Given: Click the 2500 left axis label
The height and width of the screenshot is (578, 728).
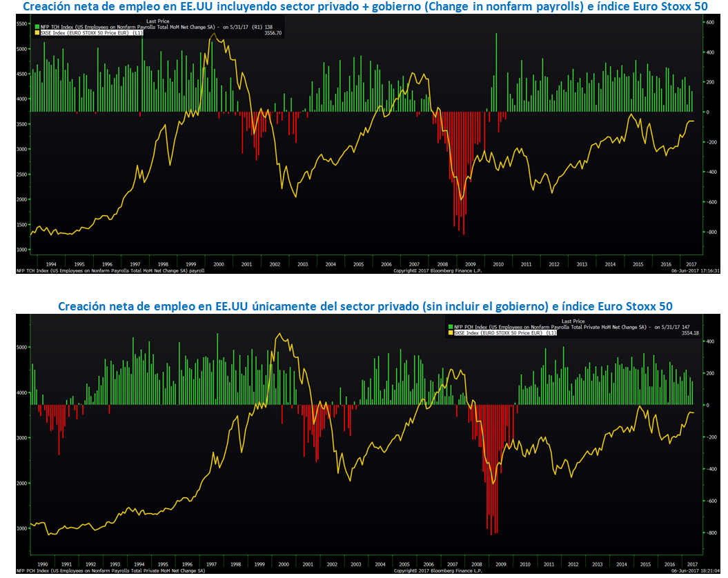Looking at the screenshot, I should tap(22, 174).
